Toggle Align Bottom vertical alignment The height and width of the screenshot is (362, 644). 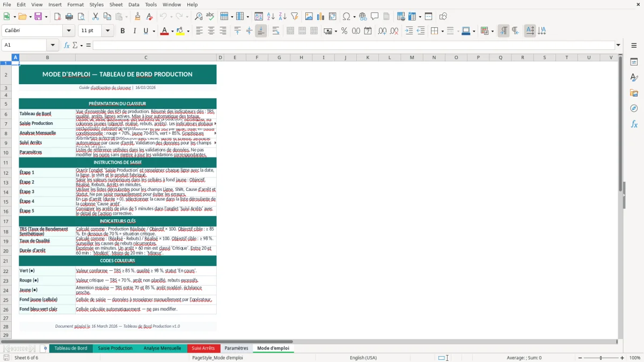coord(261,31)
